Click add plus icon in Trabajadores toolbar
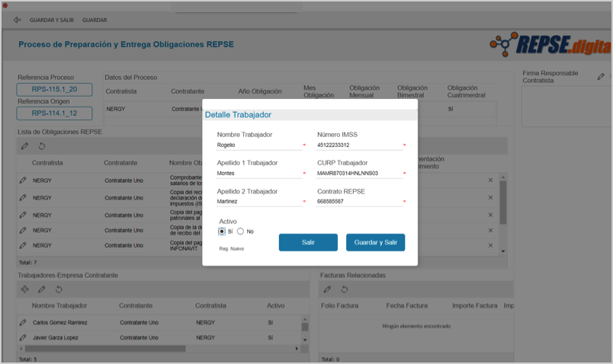 pos(24,289)
